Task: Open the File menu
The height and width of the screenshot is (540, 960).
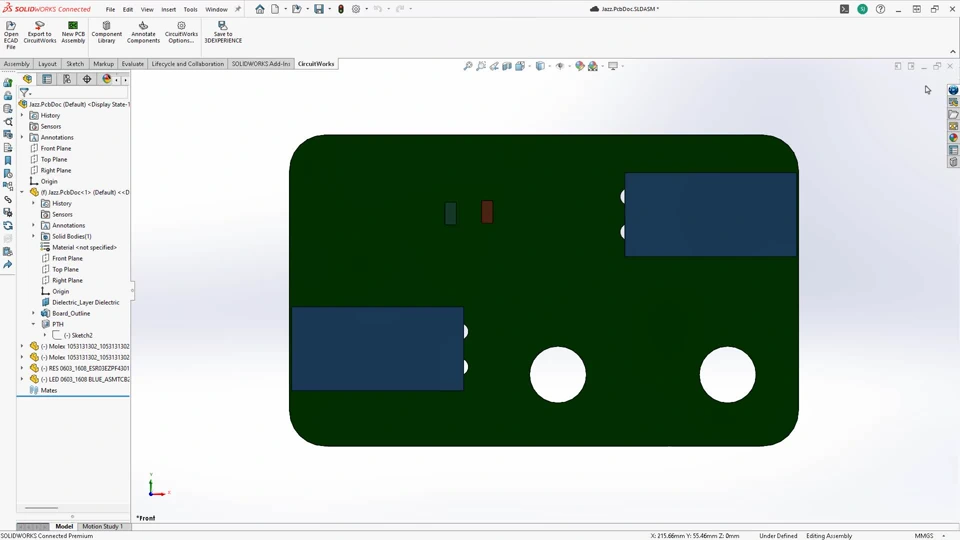Action: click(110, 9)
